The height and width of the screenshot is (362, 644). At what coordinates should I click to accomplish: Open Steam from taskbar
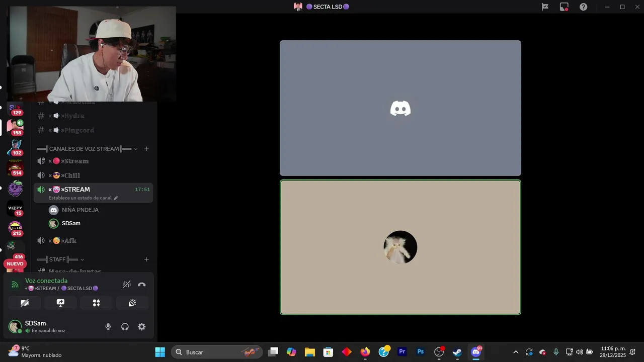[x=457, y=352]
